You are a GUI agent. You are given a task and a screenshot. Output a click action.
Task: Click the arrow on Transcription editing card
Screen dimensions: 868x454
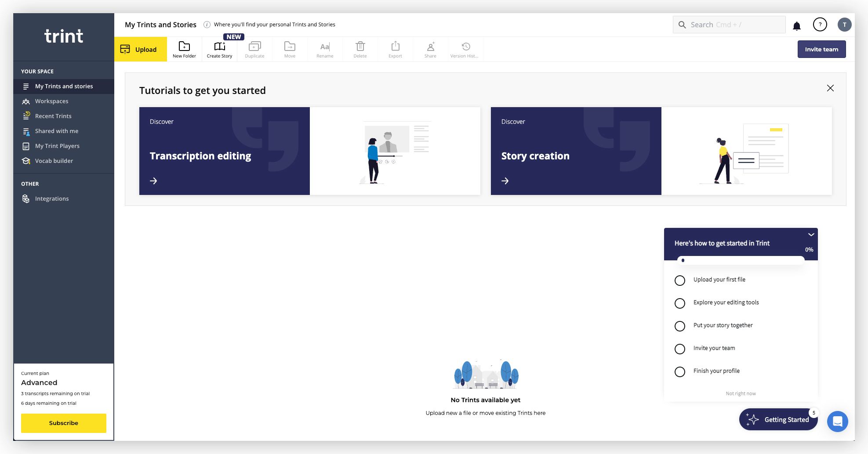[153, 181]
